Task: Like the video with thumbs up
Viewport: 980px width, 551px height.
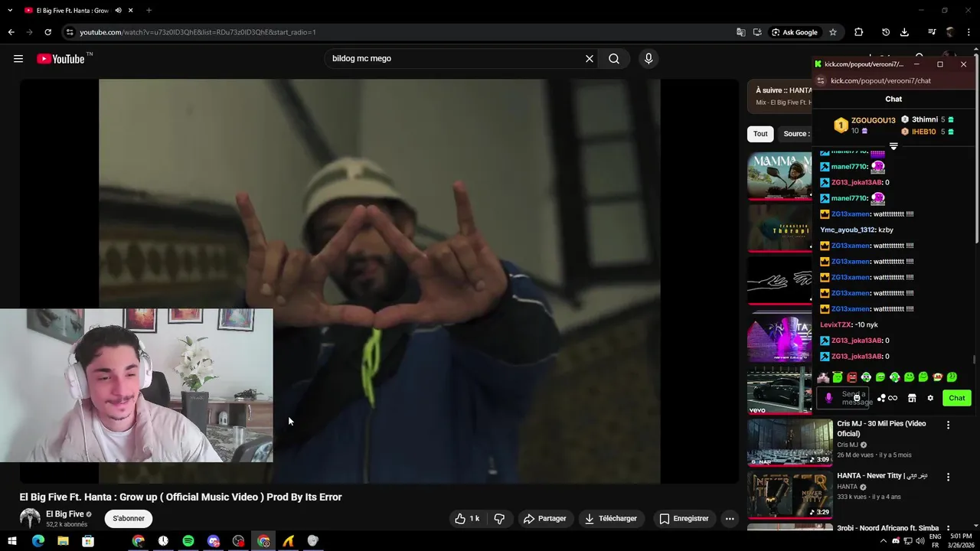Action: point(467,519)
